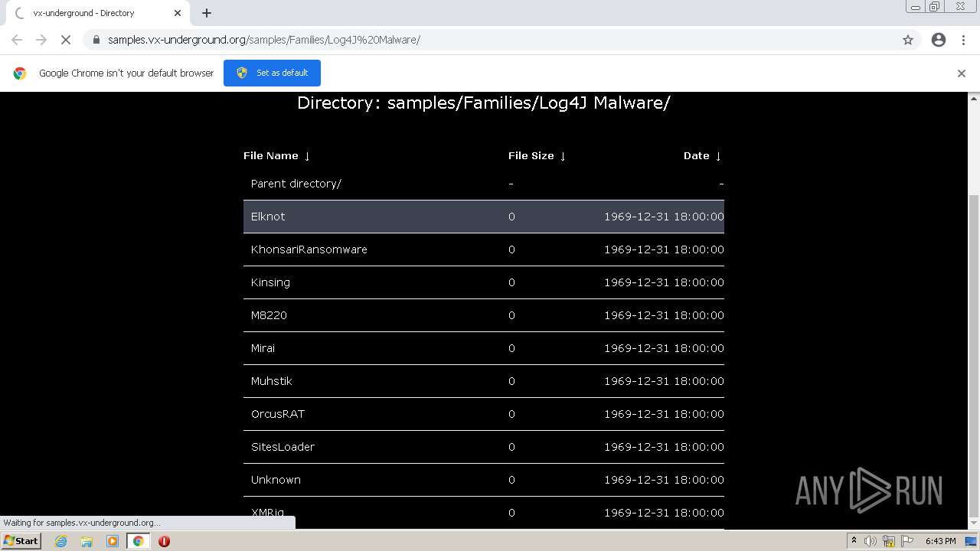980x551 pixels.
Task: Click scrollbar up arrow
Action: 974,98
